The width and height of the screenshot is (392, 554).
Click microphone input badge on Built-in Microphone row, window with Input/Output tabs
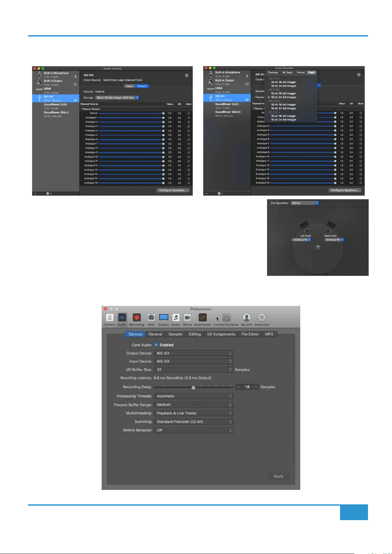[x=75, y=77]
